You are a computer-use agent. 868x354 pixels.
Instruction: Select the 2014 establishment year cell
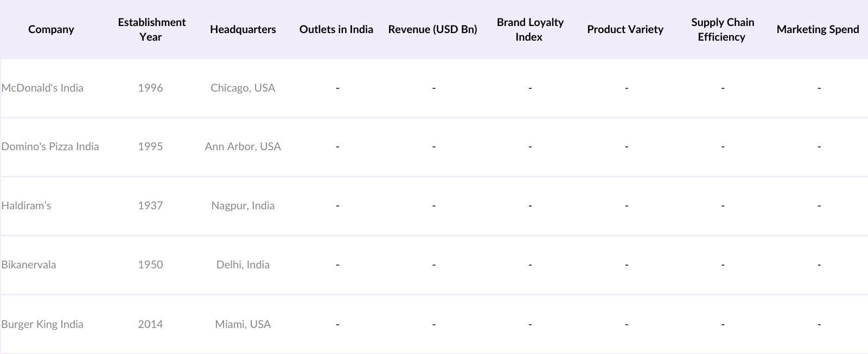[x=150, y=324]
